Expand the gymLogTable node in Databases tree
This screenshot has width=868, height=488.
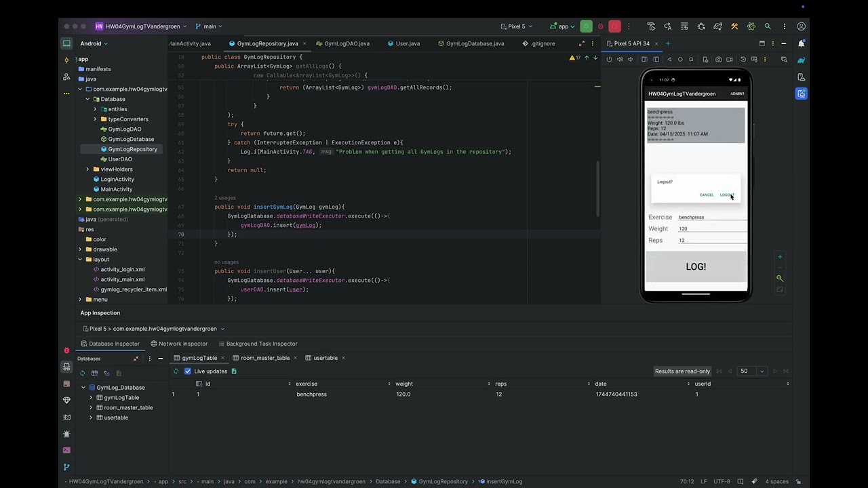tap(91, 398)
